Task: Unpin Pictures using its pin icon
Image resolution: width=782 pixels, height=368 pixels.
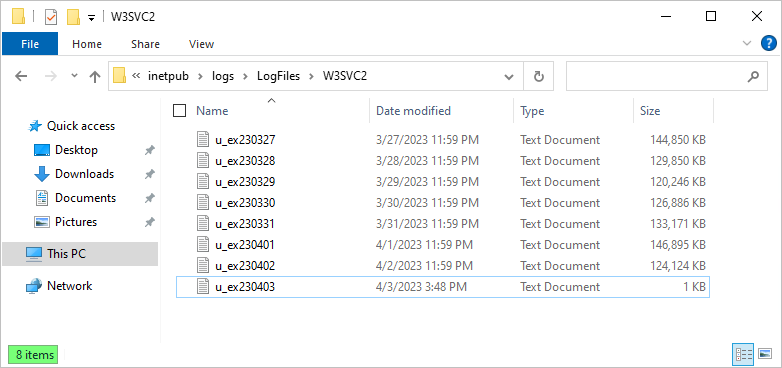Action: point(149,222)
